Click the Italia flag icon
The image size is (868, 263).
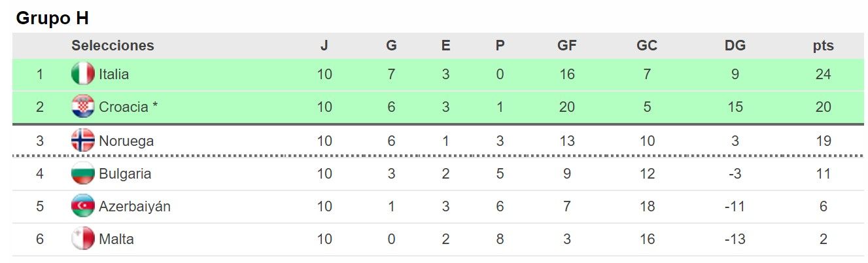click(82, 74)
